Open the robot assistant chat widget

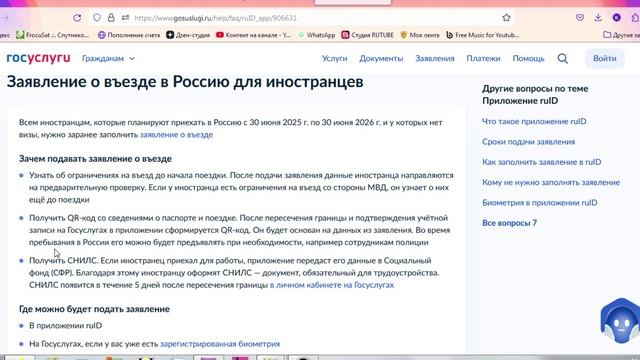[620, 320]
